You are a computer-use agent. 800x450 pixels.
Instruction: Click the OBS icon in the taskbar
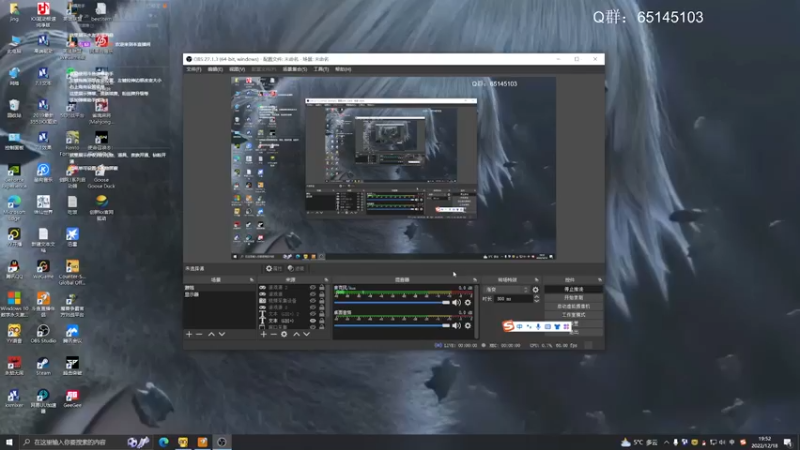222,442
